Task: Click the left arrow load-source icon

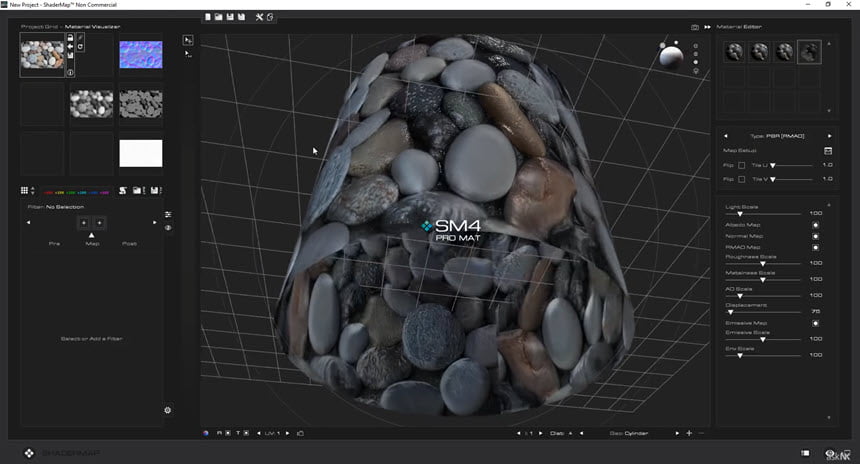Action: (x=70, y=47)
